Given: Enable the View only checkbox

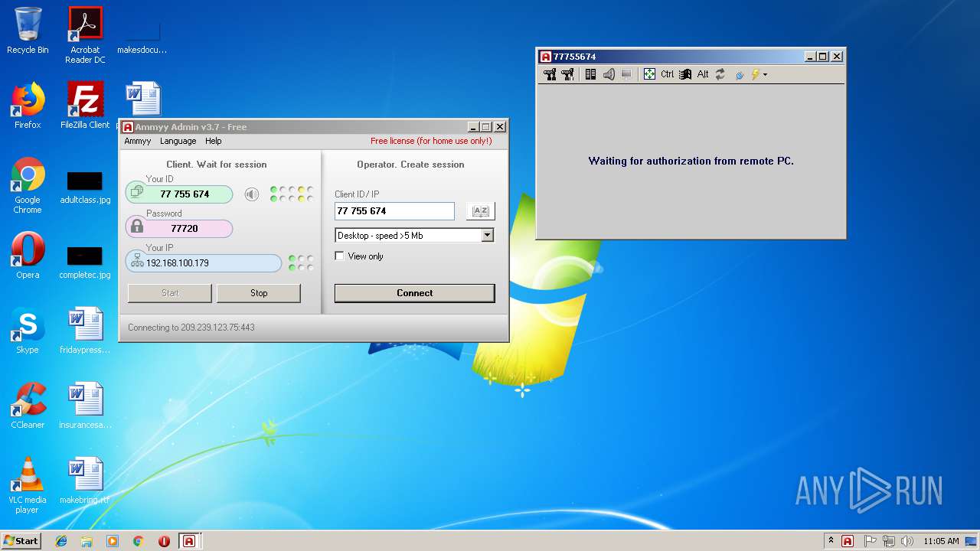Looking at the screenshot, I should (x=340, y=256).
